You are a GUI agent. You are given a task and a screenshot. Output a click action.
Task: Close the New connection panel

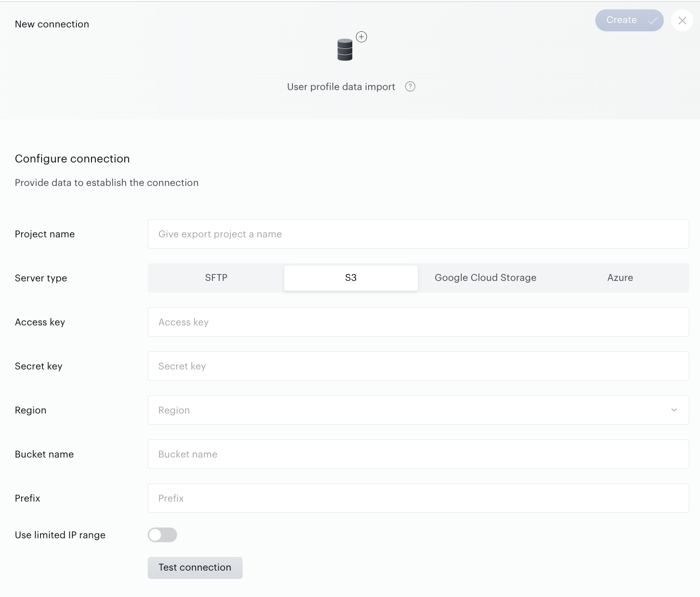tap(682, 21)
